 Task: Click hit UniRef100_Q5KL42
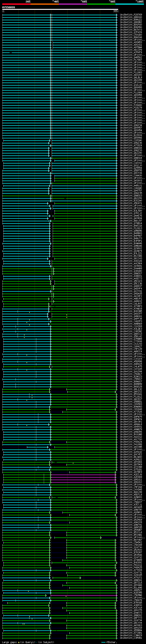tap(131, 336)
